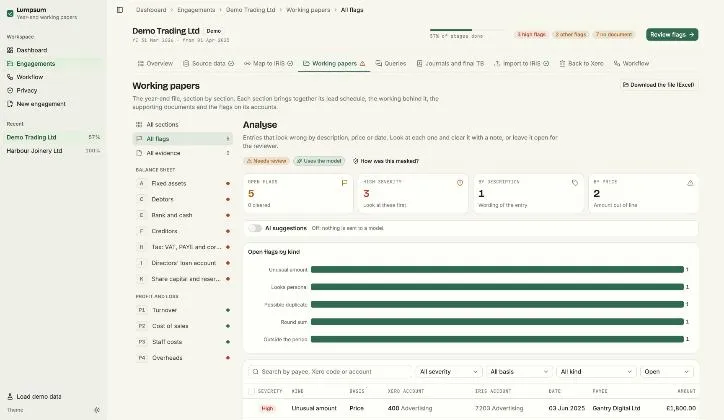Click the High severity tag in table row
Image resolution: width=724 pixels, height=420 pixels.
267,408
